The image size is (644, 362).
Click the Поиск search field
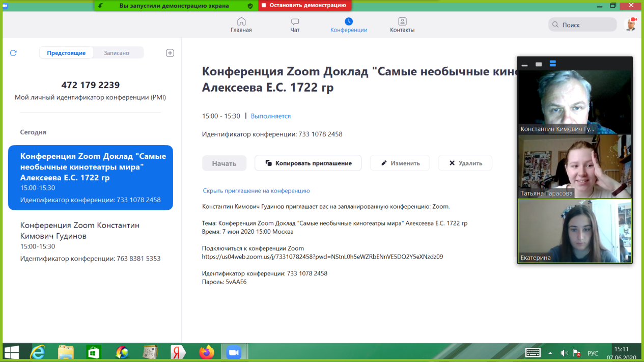583,24
